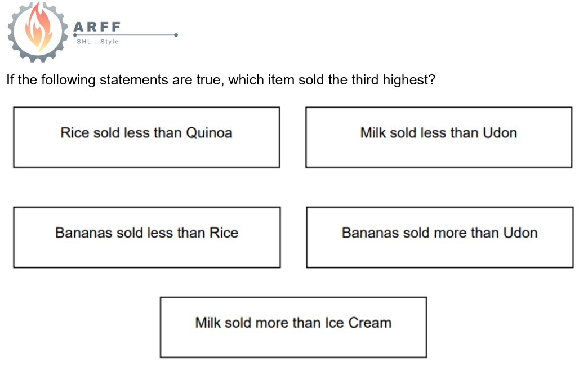Click the word Rice in the Bananas statement
588x366 pixels.
(x=224, y=233)
